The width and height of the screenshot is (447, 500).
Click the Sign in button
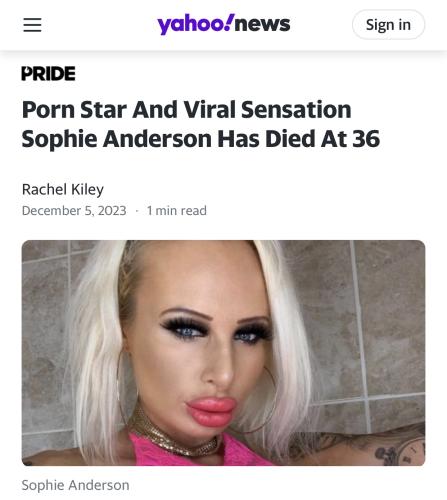[x=388, y=25]
